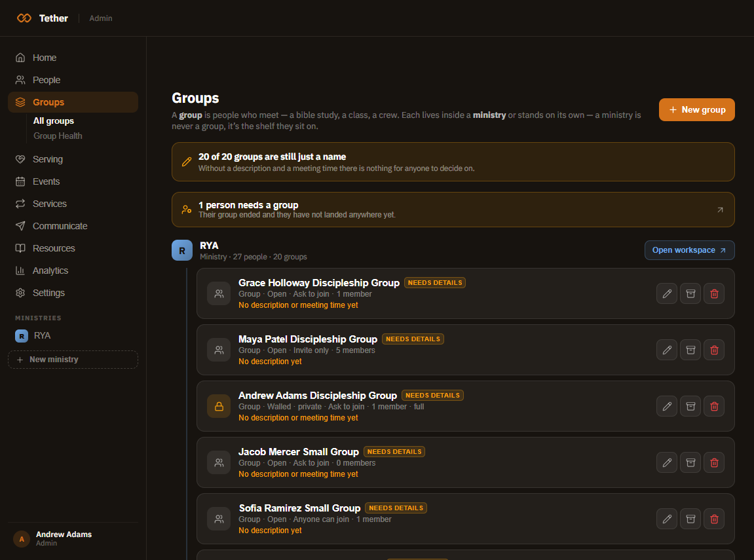
Task: Open Grace Holloway Discipleship Group title
Action: click(x=319, y=283)
